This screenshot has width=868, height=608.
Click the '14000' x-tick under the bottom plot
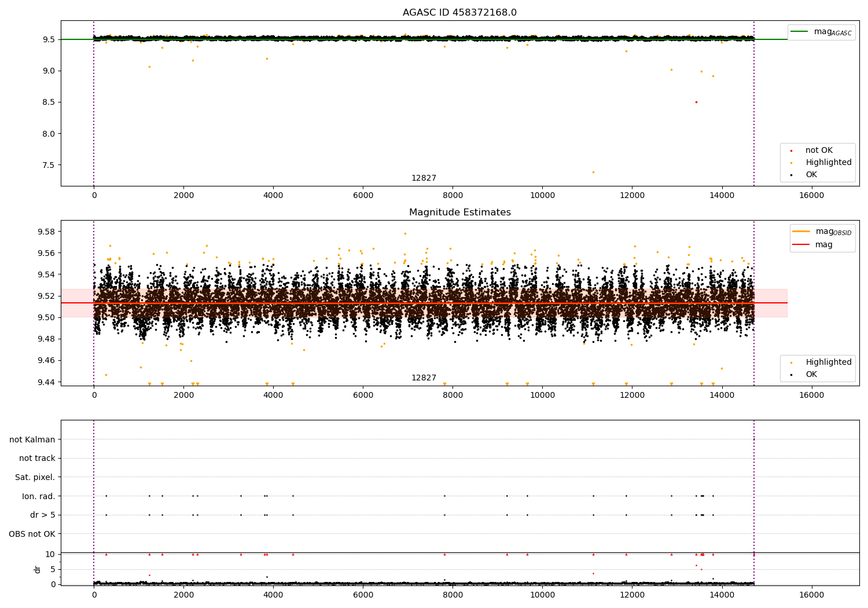click(722, 595)
